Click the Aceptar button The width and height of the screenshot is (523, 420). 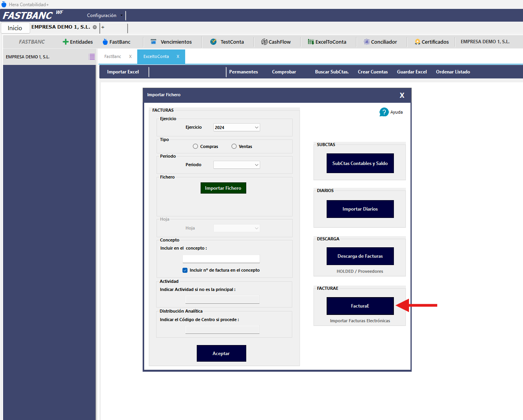point(221,354)
